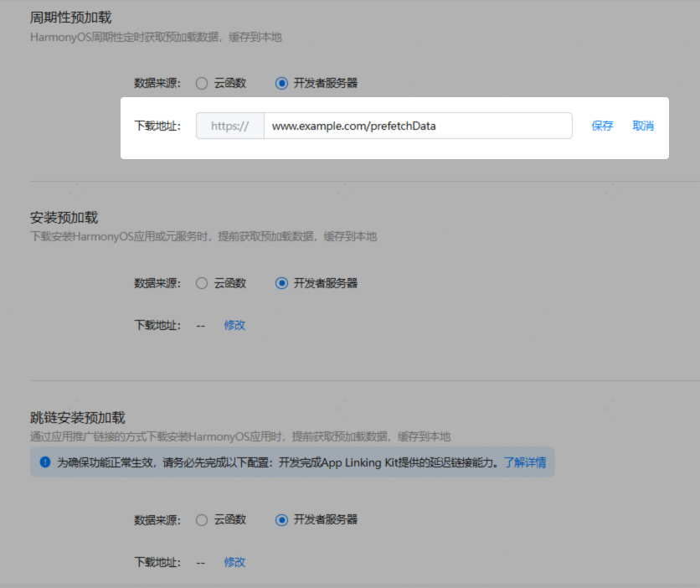Screen dimensions: 700x588
Task: Choose 云函数 as data source for 安装预加载
Action: click(x=202, y=283)
